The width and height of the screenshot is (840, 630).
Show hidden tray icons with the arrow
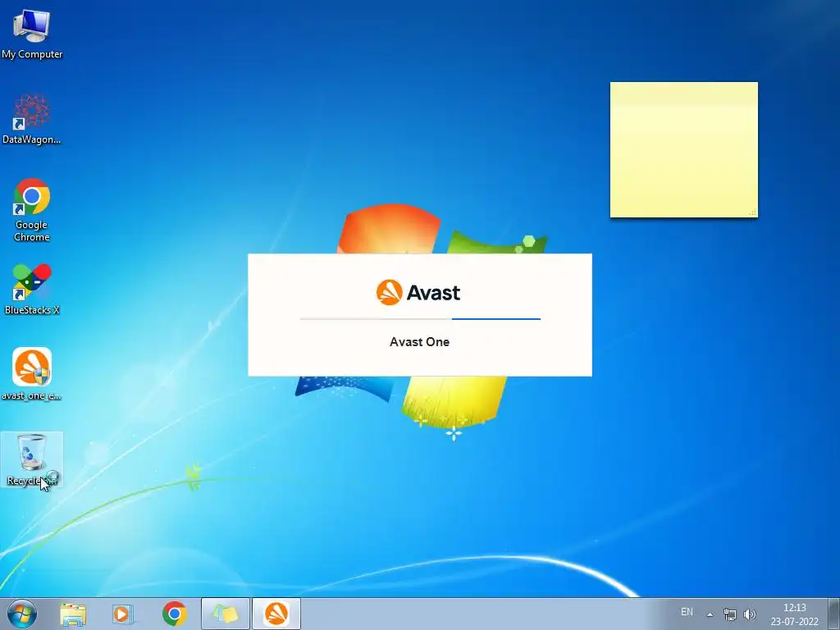710,614
